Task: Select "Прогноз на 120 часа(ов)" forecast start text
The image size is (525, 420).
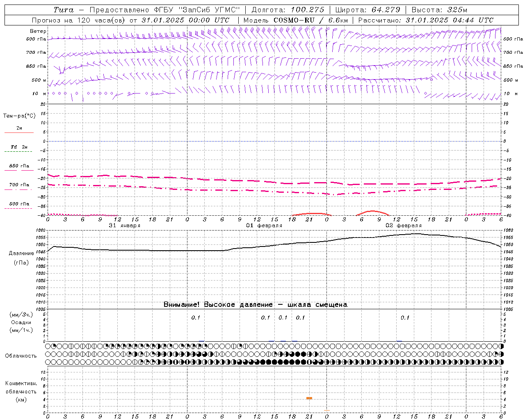Action: pos(79,20)
